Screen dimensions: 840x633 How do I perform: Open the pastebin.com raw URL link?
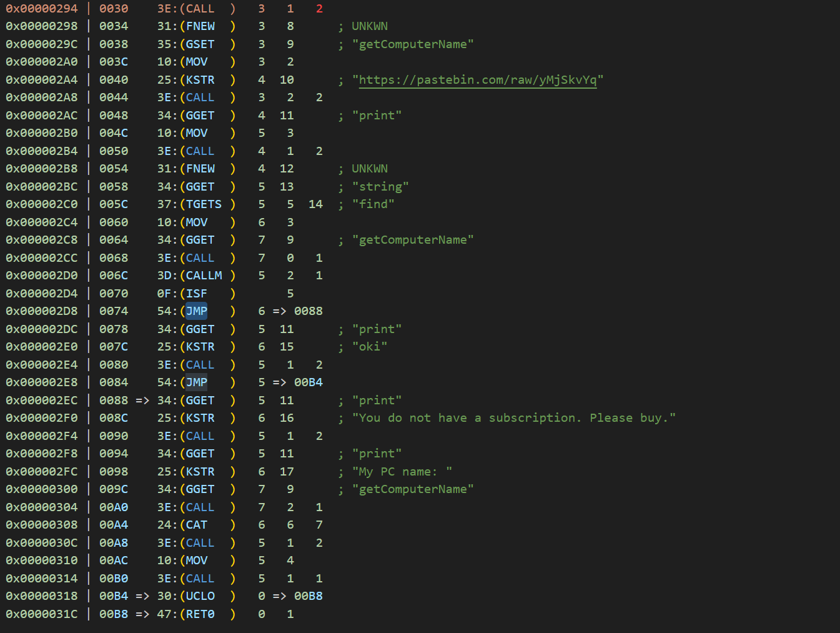point(477,80)
